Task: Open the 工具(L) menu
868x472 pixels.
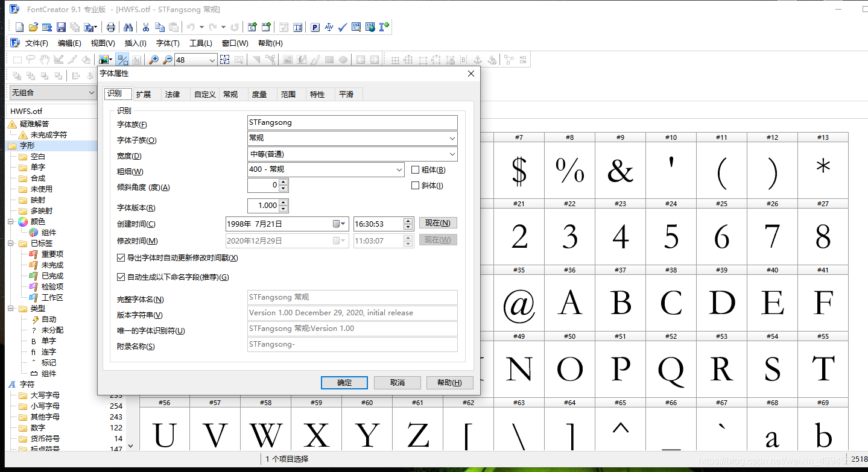Action: click(201, 43)
